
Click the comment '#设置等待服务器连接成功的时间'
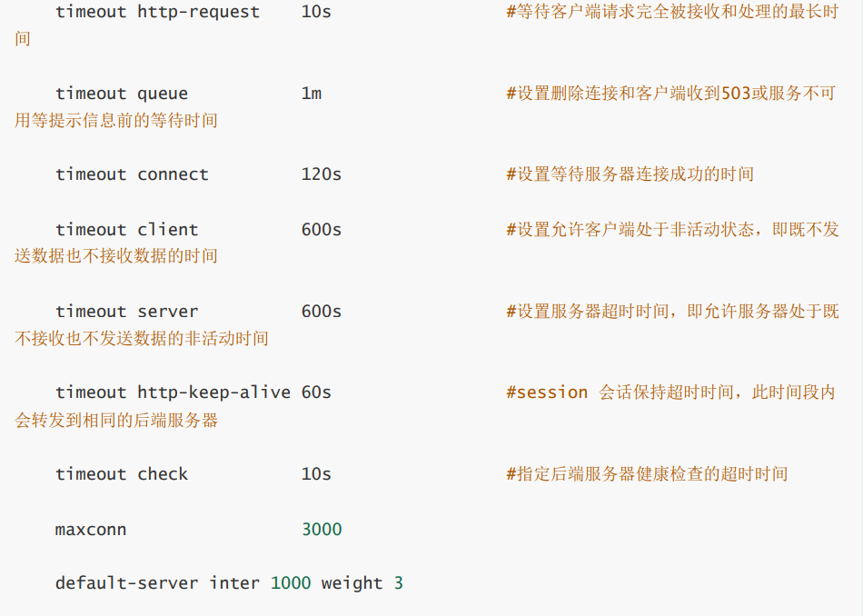click(x=630, y=174)
